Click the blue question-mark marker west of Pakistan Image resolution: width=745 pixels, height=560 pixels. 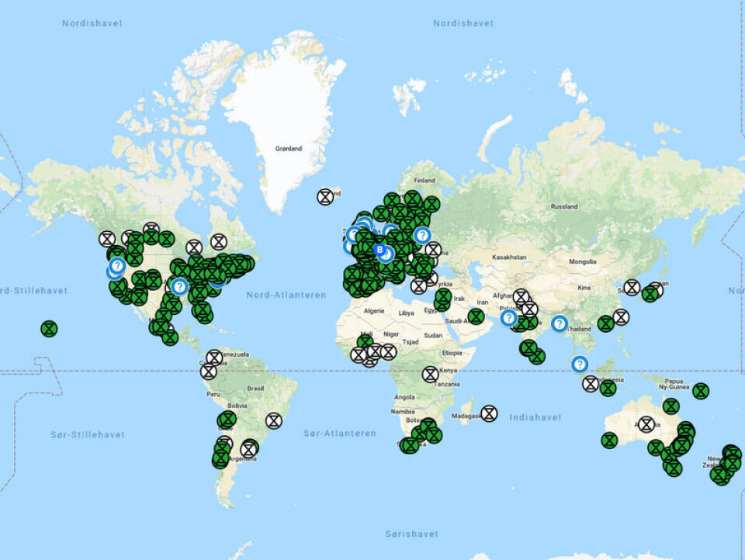click(x=509, y=318)
